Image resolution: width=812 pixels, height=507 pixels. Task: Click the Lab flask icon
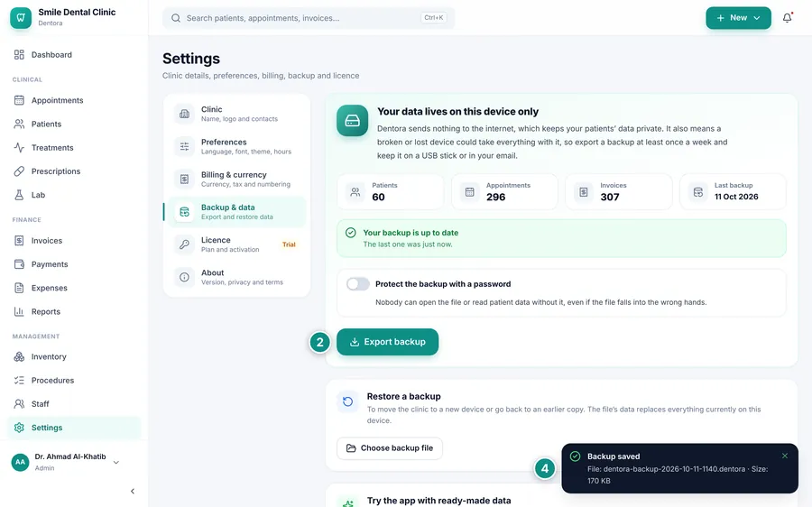(19, 195)
